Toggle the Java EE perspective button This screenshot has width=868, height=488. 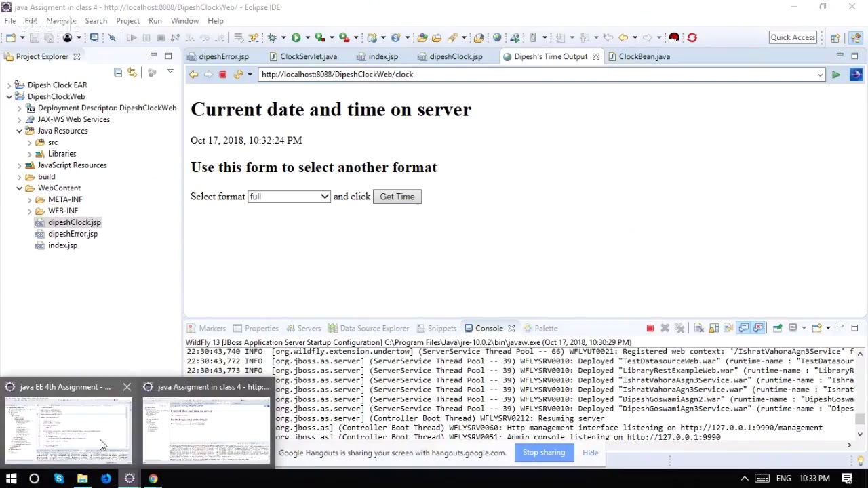(855, 38)
